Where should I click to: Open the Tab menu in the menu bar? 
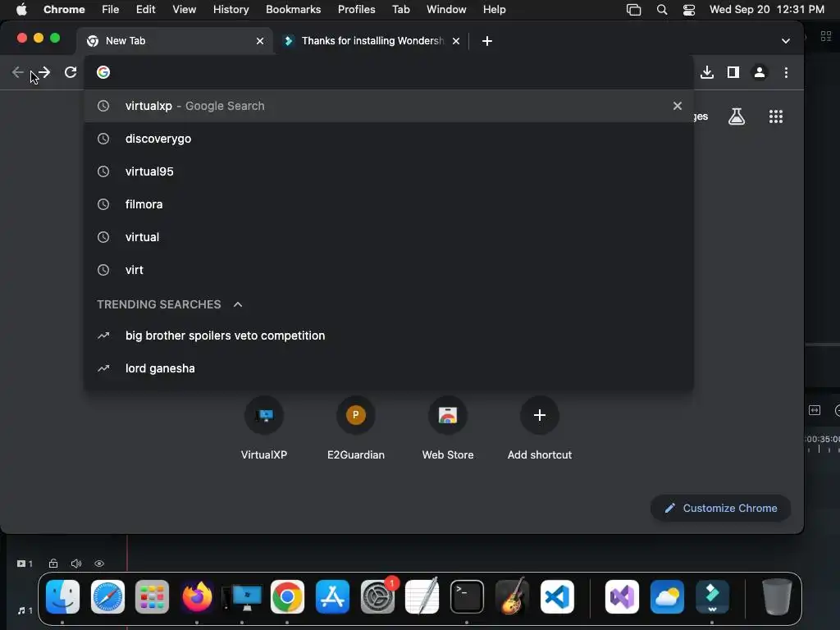(x=400, y=10)
